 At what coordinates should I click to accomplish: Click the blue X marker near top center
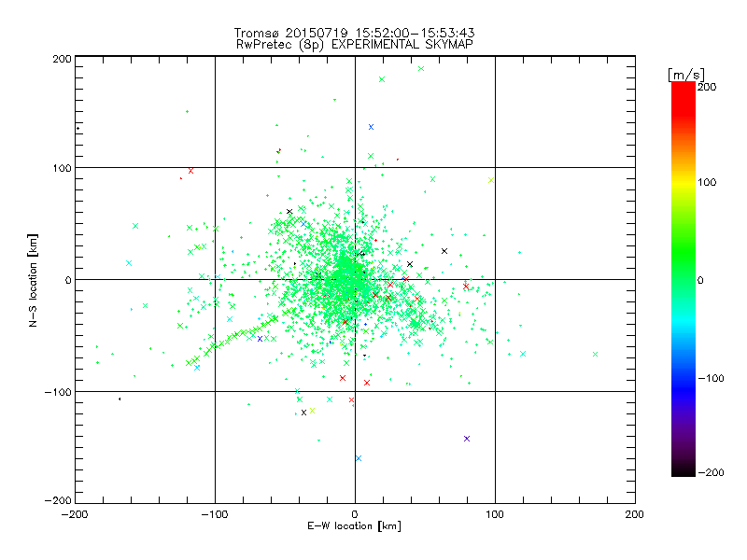pyautogui.click(x=371, y=127)
